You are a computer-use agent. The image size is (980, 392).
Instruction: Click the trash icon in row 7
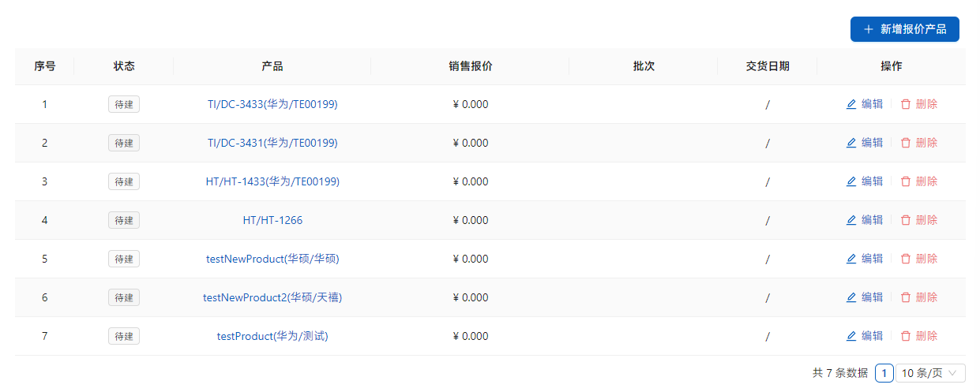906,336
